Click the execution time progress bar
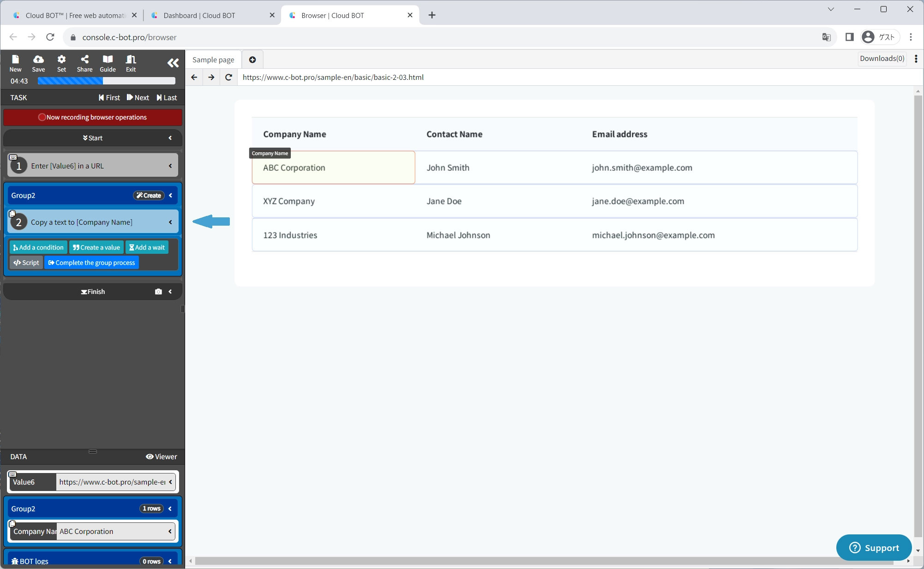This screenshot has height=569, width=924. click(x=106, y=81)
